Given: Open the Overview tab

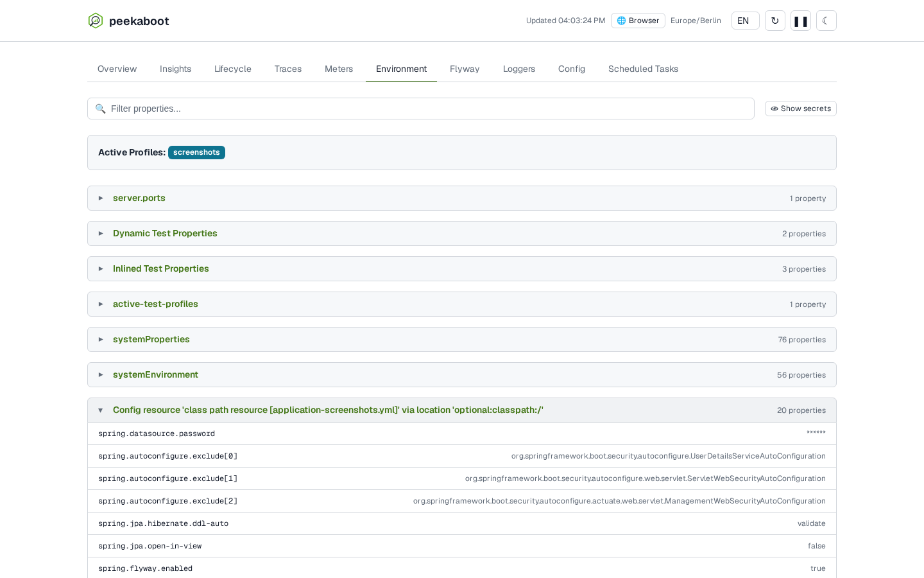Looking at the screenshot, I should [x=117, y=69].
